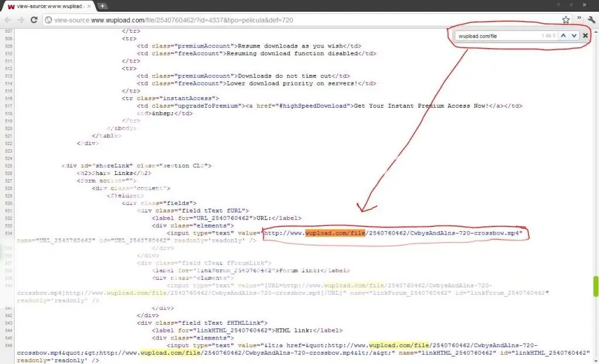The height and width of the screenshot is (364, 599).
Task: Click the #highSpeedDownload href value
Action: tap(313, 106)
